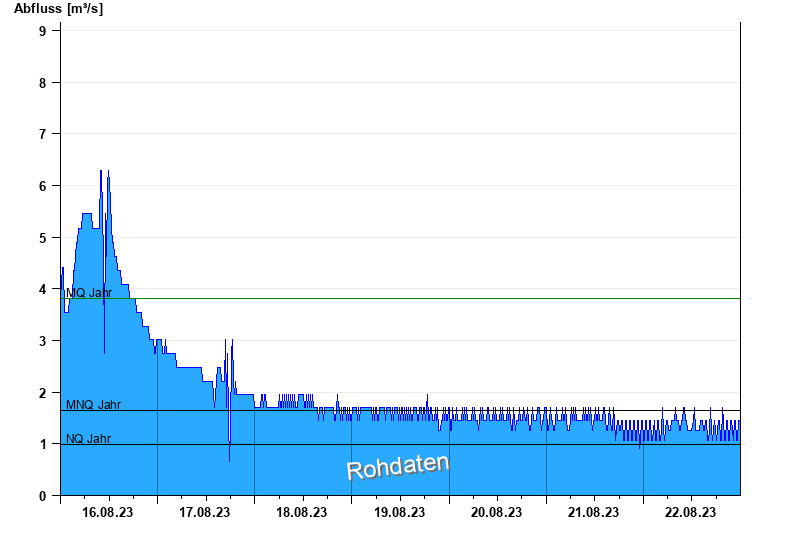The height and width of the screenshot is (550, 800).
Task: Select the 16.08.23 date label
Action: click(108, 512)
